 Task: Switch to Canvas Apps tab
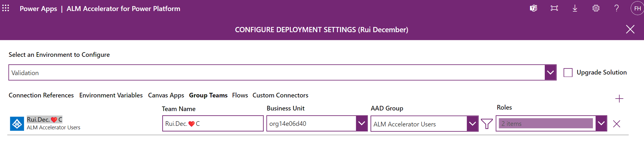tap(166, 95)
